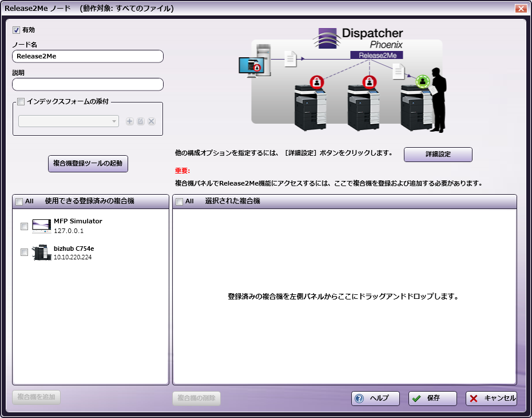532x418 pixels.
Task: Click the Release2Me label in diagram
Action: [378, 56]
